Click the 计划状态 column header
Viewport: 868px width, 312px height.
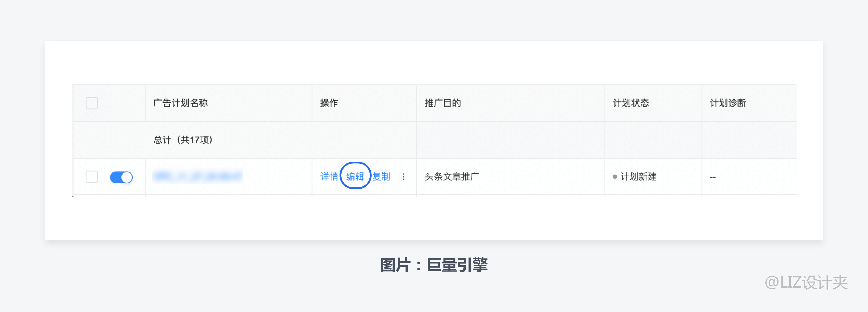click(631, 103)
